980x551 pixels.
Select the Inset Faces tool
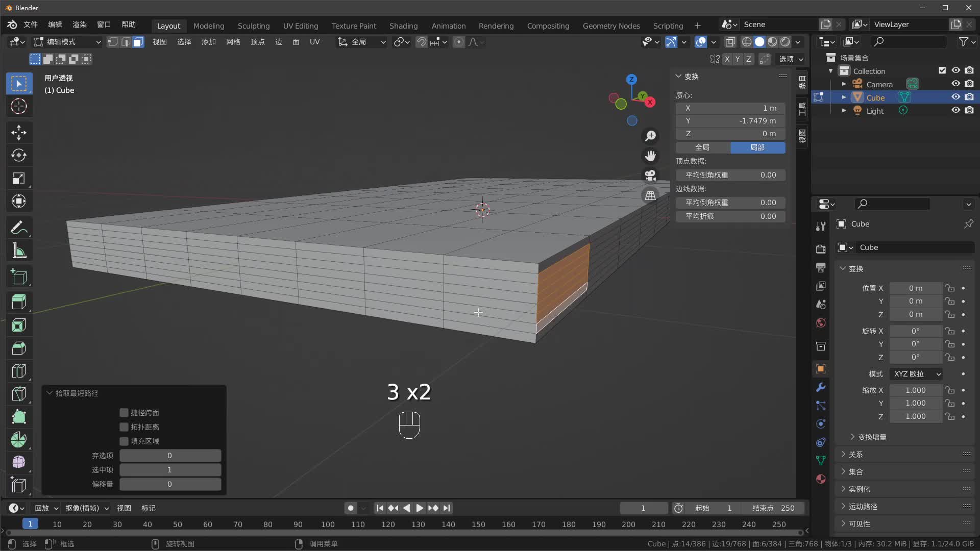pos(19,325)
